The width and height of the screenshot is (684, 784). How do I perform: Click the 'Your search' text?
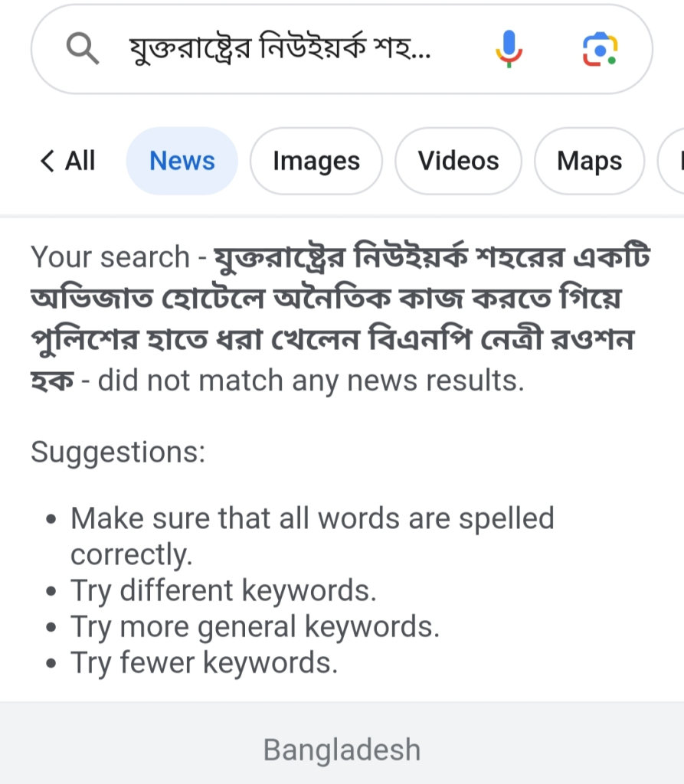coord(110,257)
